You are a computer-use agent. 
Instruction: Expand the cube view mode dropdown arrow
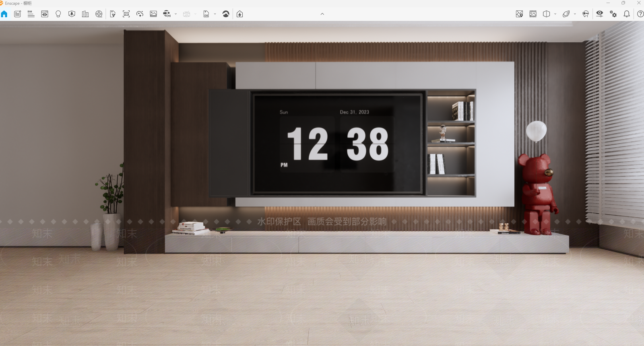(x=555, y=14)
